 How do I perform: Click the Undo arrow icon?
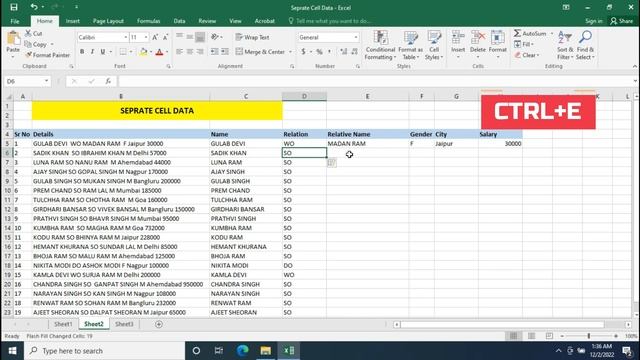[34, 7]
